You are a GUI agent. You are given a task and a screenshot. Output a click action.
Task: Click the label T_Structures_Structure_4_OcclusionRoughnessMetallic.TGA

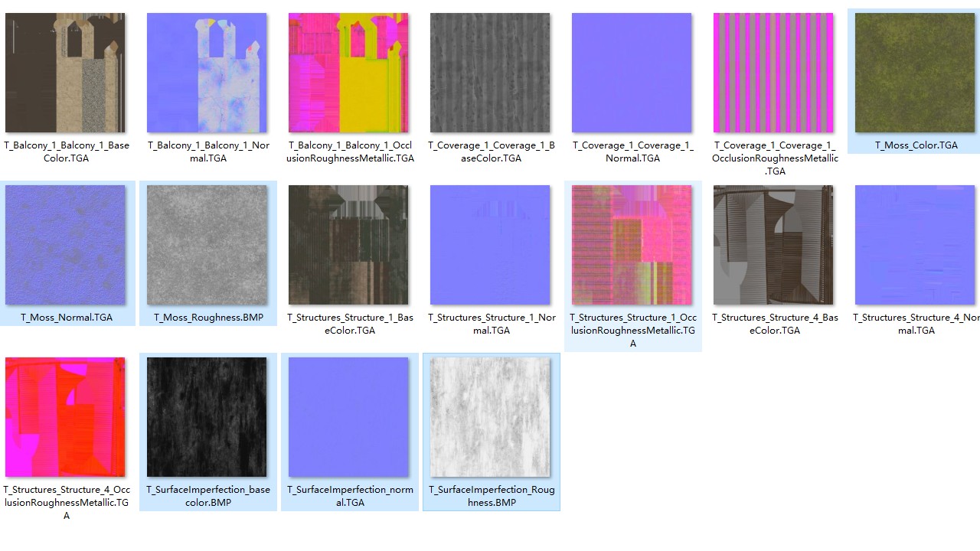point(67,503)
